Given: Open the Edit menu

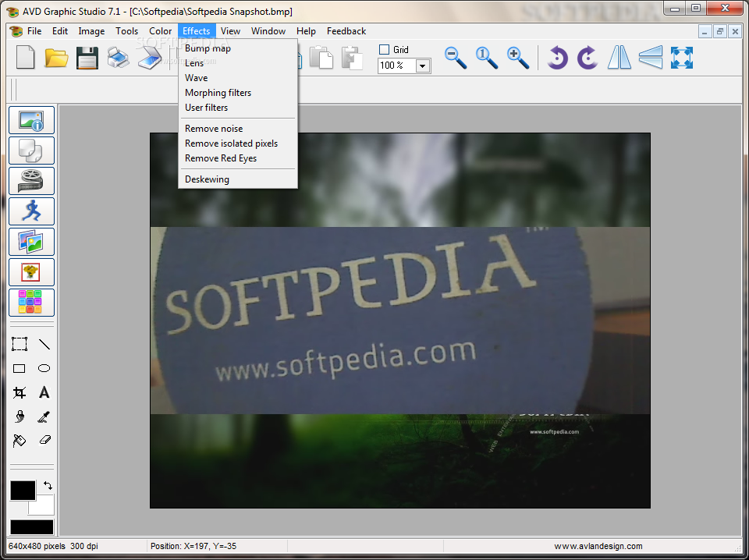Looking at the screenshot, I should [x=60, y=31].
